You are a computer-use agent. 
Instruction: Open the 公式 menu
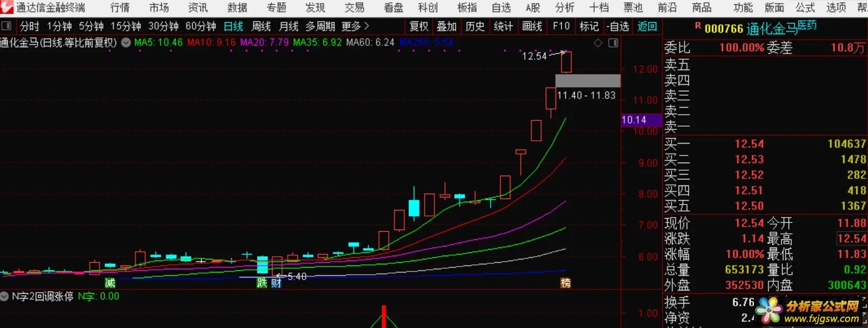coord(806,8)
